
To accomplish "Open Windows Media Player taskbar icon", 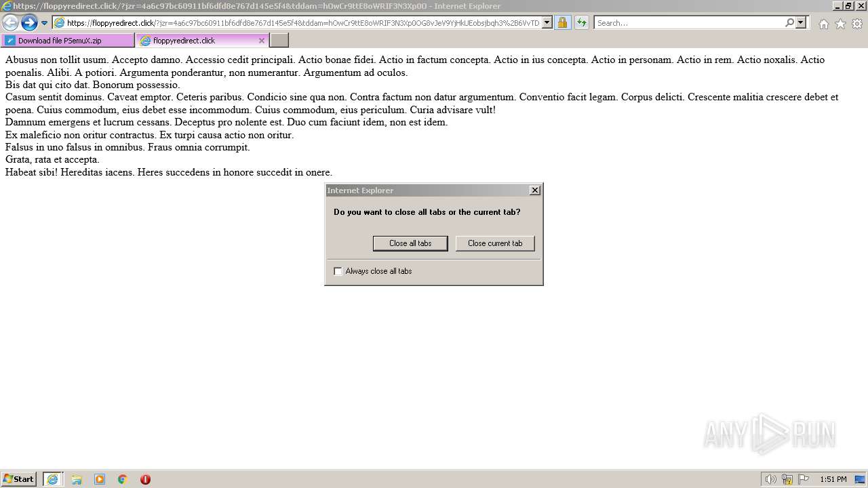I will pyautogui.click(x=100, y=479).
